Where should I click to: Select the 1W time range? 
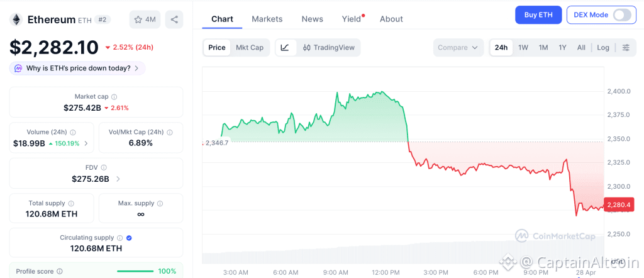click(523, 47)
